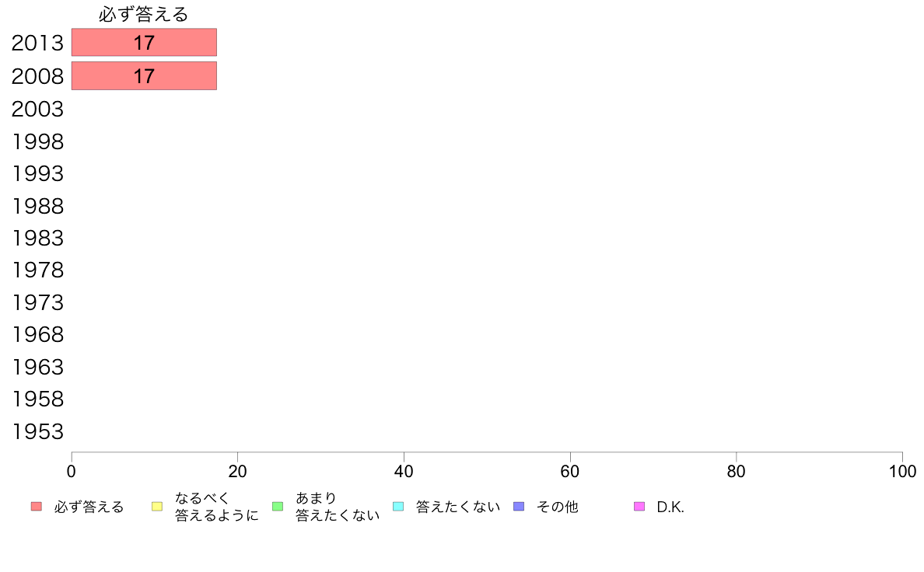The image size is (924, 572).
Task: Click the 必ず答える heading above bars
Action: [144, 14]
